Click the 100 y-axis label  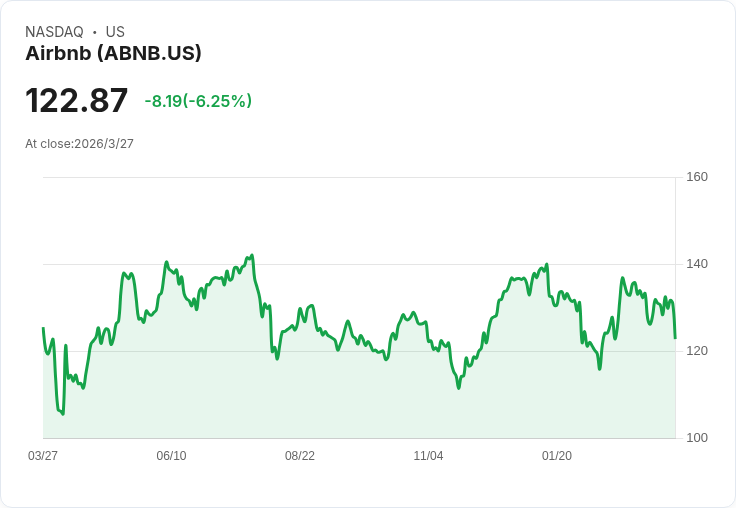point(696,438)
